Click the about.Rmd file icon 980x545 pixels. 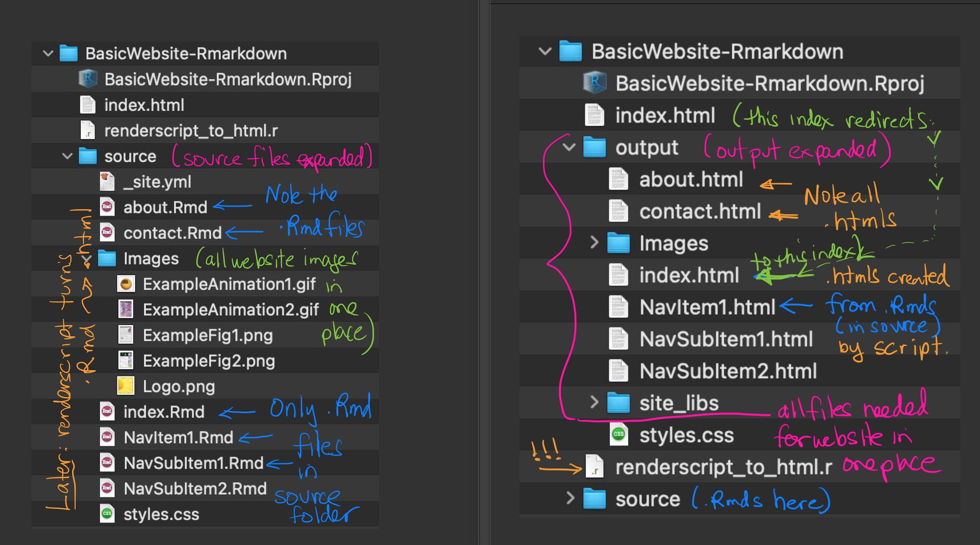(107, 207)
